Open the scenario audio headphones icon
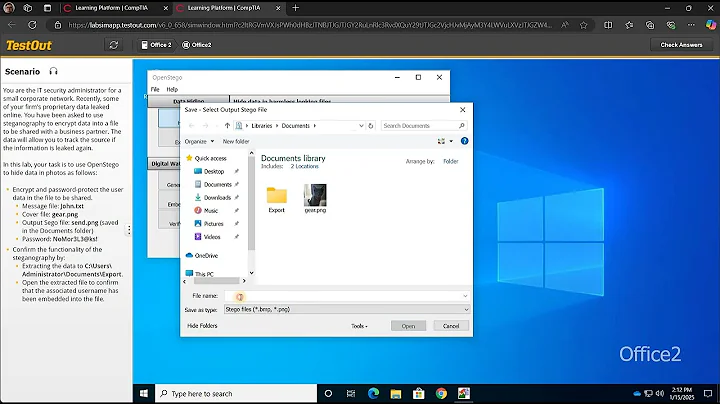 (54, 71)
